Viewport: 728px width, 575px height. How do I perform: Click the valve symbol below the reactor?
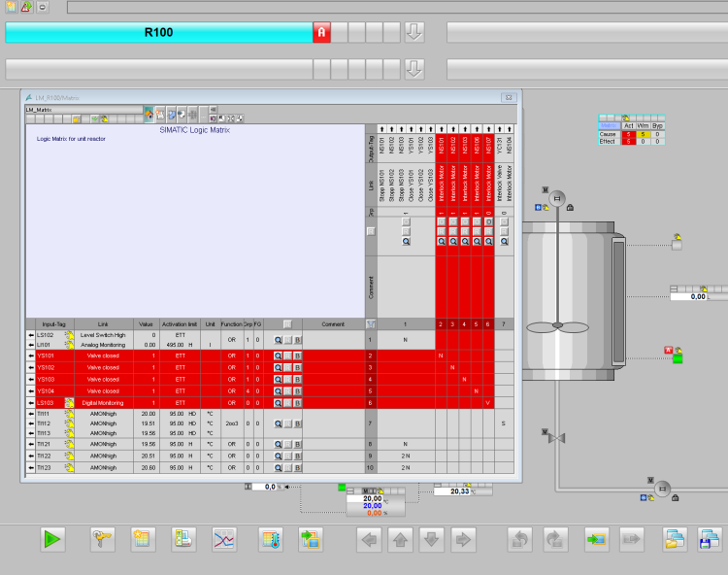(557, 438)
